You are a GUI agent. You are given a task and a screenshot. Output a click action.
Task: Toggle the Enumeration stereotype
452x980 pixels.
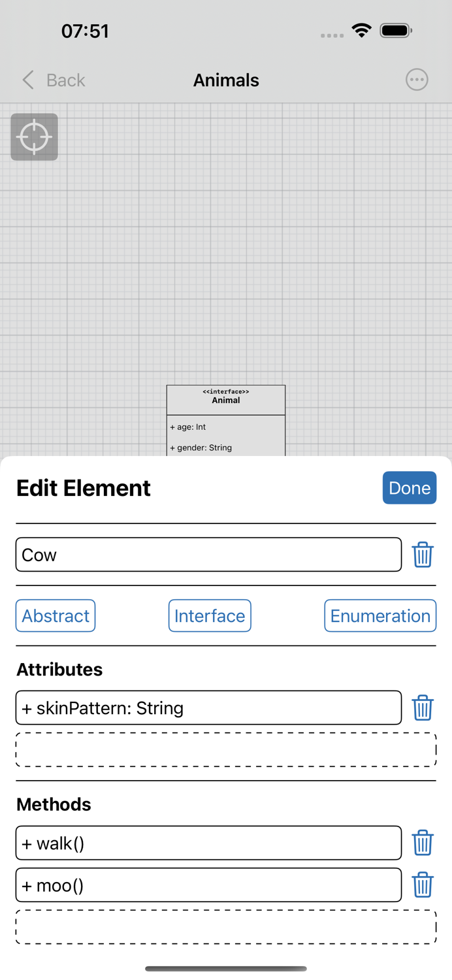pos(379,615)
